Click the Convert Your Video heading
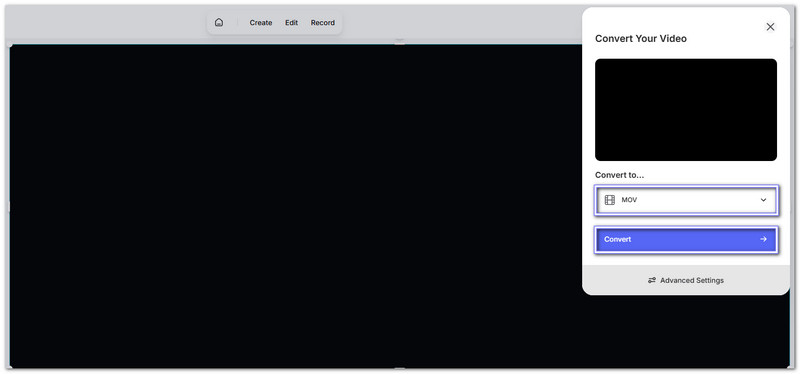The height and width of the screenshot is (374, 800). pos(641,39)
